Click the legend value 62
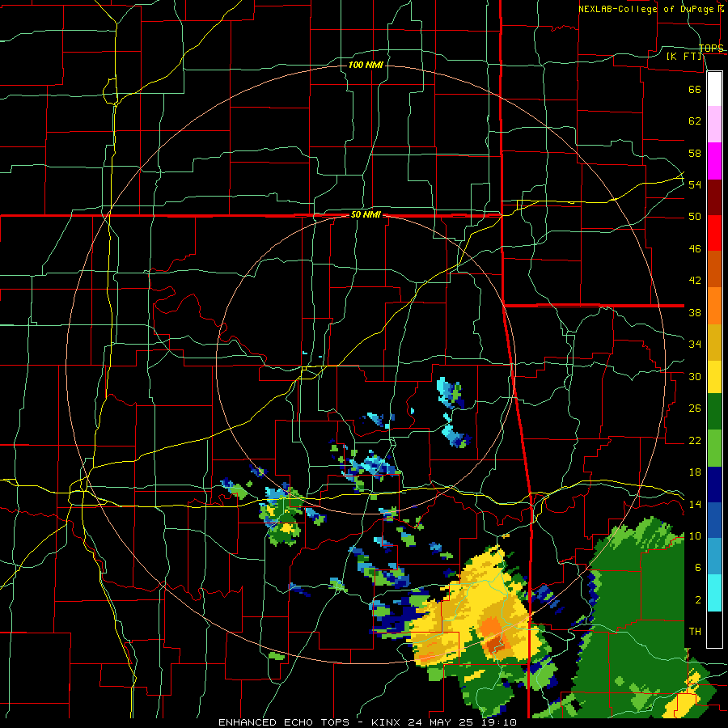Screen dimensions: 728x728 pyautogui.click(x=695, y=121)
